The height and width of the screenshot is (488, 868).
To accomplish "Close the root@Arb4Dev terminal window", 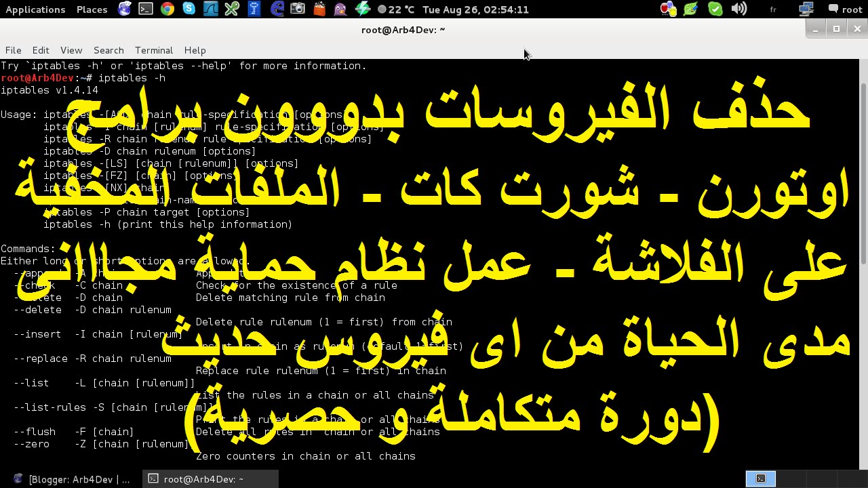I will 857,28.
